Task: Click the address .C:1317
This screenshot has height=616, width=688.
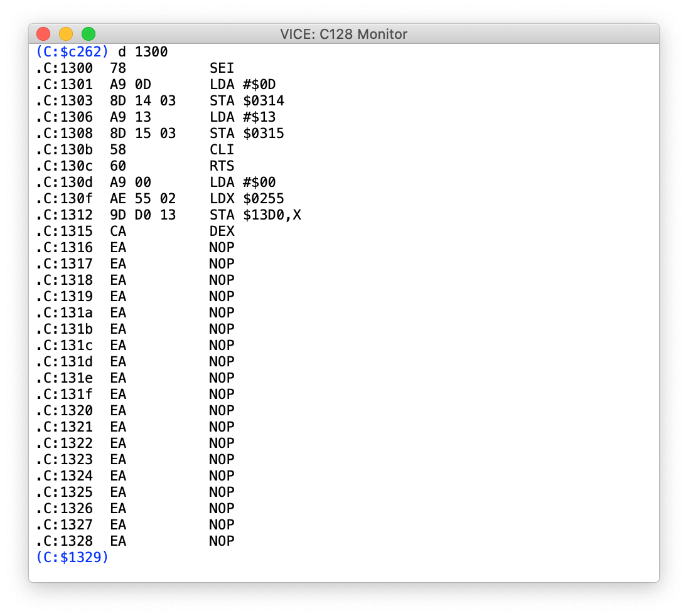Action: (65, 263)
